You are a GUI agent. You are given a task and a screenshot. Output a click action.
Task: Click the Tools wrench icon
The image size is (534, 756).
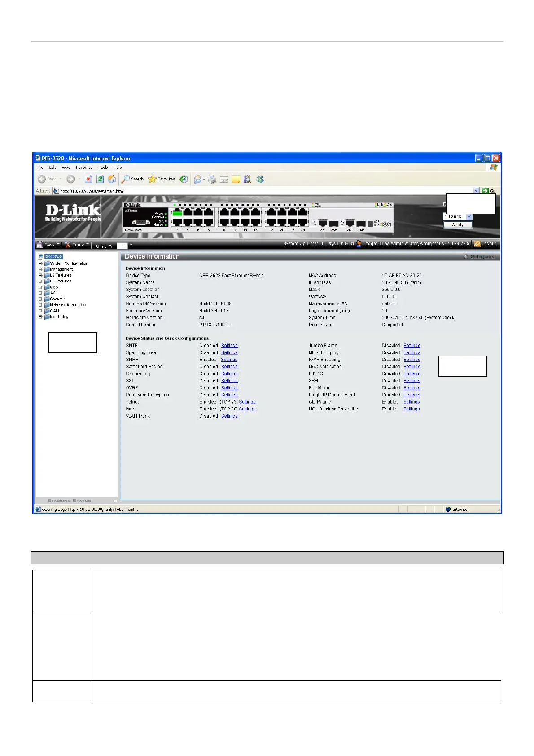68,244
